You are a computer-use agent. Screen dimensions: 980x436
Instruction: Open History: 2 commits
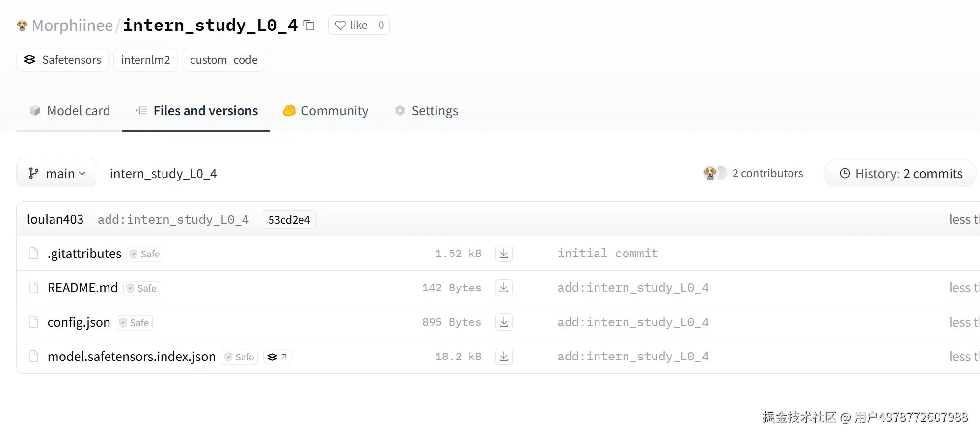point(900,173)
